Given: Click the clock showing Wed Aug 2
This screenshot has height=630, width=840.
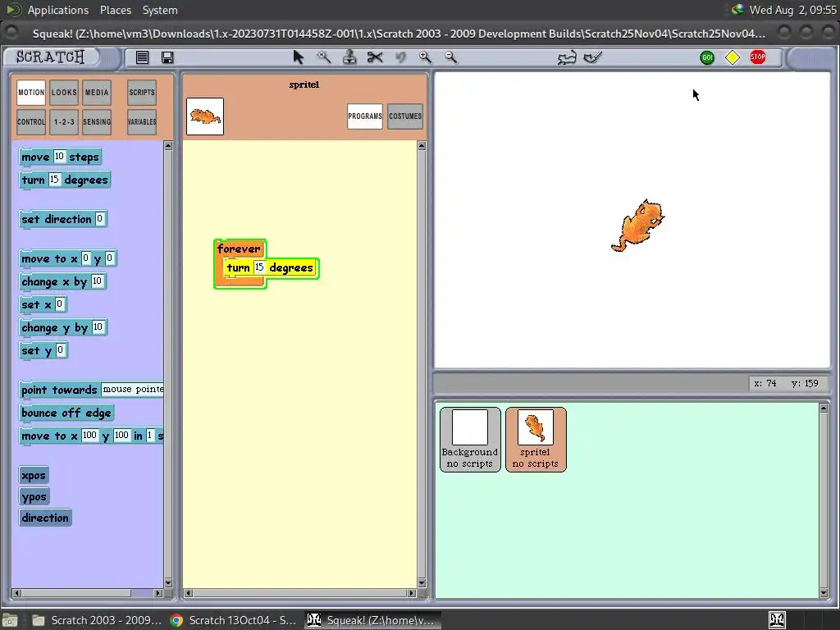Looking at the screenshot, I should [x=792, y=10].
